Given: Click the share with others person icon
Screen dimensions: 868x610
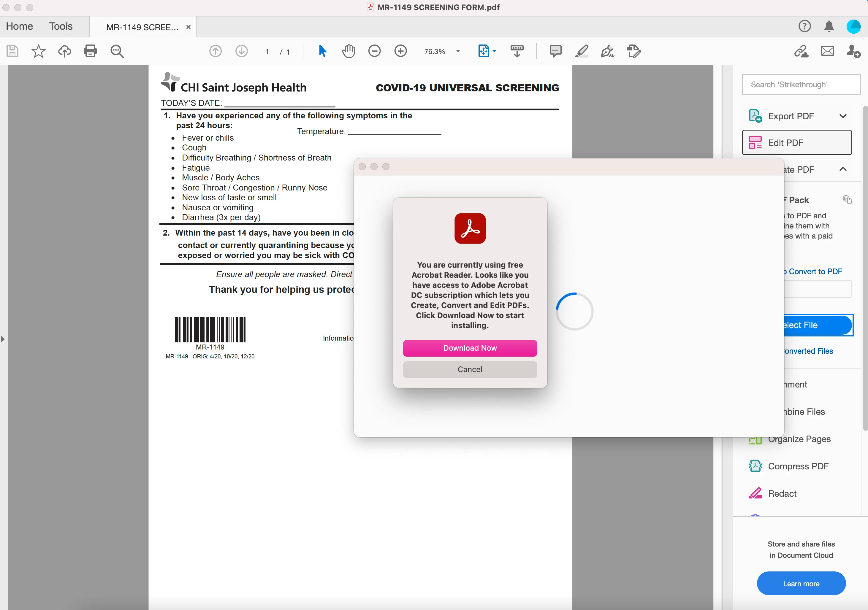Looking at the screenshot, I should click(853, 51).
